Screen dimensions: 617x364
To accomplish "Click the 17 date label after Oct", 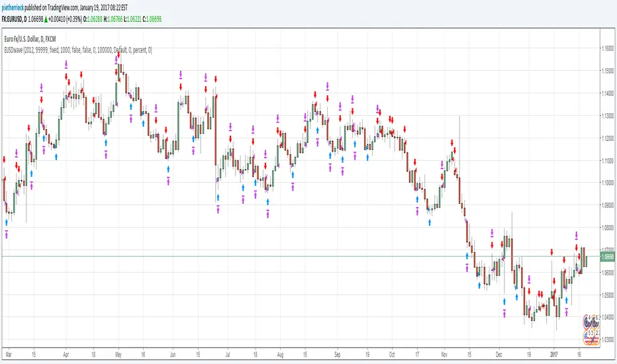I will click(416, 355).
